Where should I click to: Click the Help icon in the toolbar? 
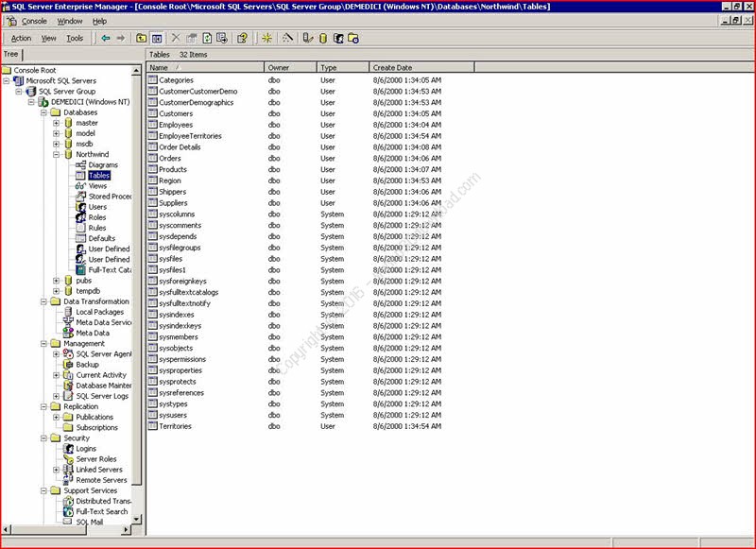[x=242, y=39]
